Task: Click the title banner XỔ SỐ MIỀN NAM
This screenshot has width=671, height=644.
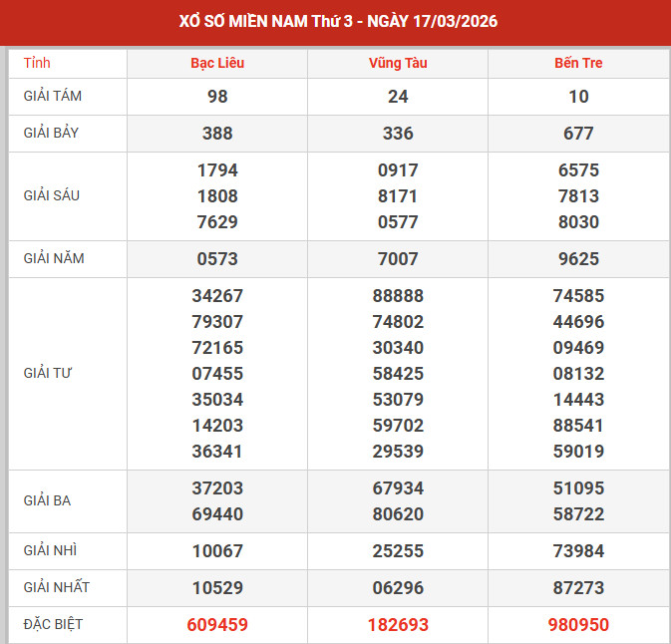Action: coord(336,21)
